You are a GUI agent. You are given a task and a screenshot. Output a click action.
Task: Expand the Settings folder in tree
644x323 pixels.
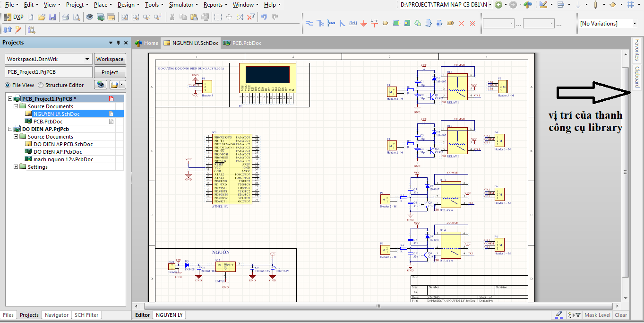point(16,167)
